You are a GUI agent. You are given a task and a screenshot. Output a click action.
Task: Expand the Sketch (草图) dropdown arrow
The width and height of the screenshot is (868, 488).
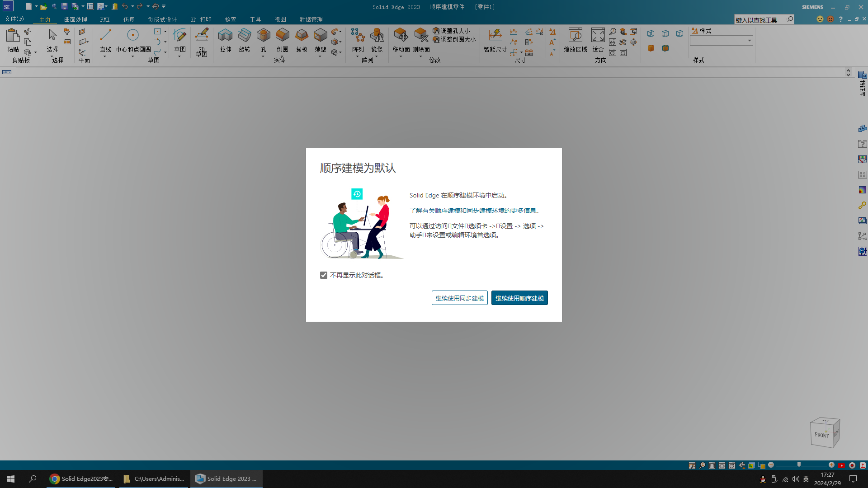click(x=179, y=56)
